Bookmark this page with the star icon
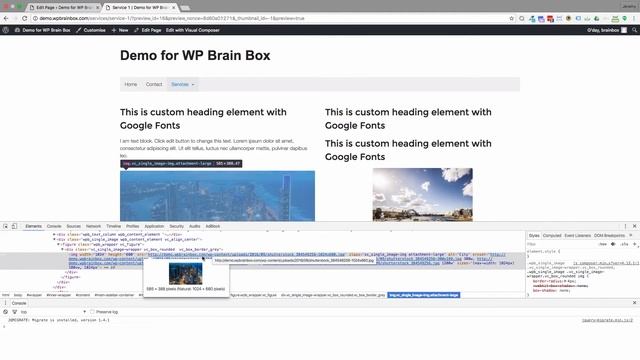Image resolution: width=640 pixels, height=360 pixels. pyautogui.click(x=511, y=18)
